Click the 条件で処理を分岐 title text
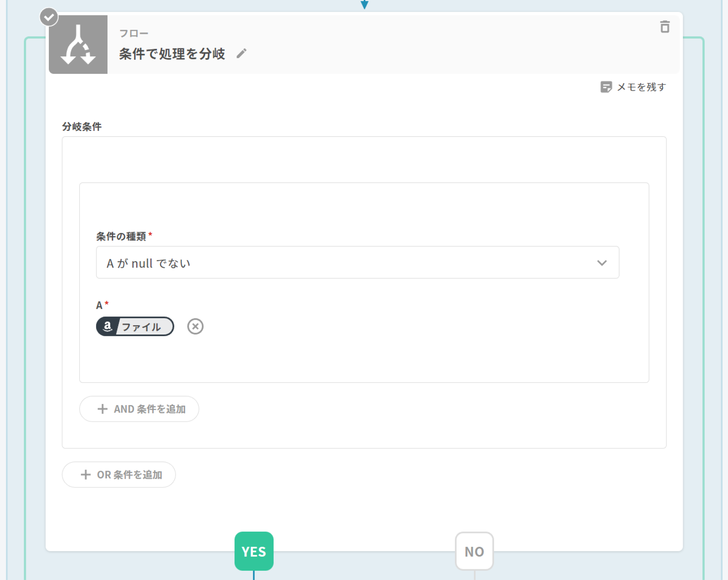Viewport: 728px width, 580px height. 172,54
